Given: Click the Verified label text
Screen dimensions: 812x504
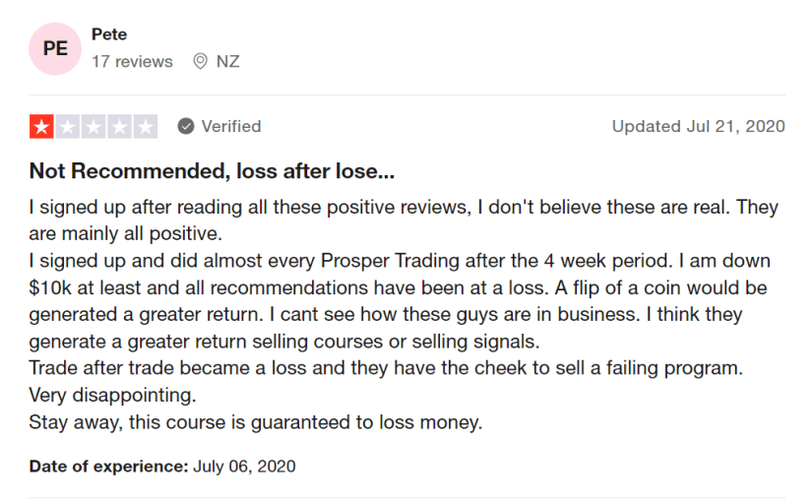Looking at the screenshot, I should coord(231,126).
